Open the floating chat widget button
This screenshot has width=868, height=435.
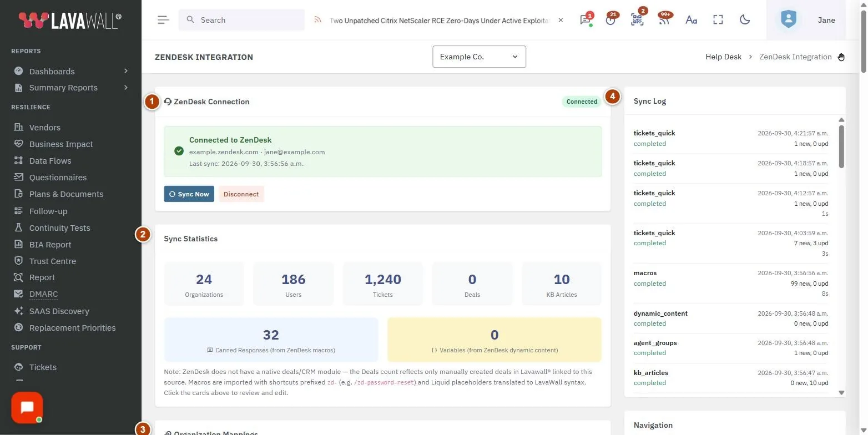(27, 408)
